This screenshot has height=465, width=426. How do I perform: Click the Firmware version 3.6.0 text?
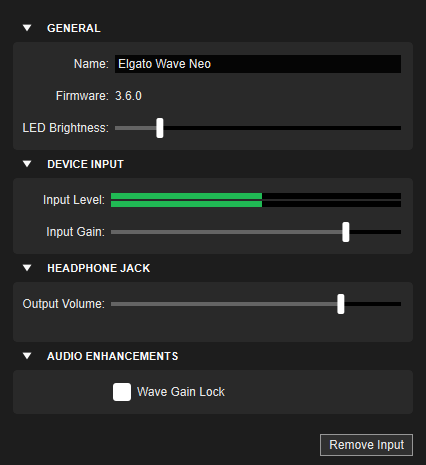pyautogui.click(x=128, y=96)
